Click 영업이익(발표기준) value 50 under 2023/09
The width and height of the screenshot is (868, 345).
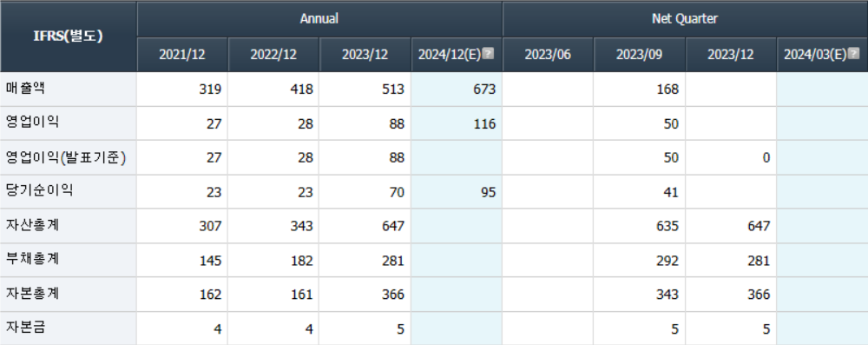(671, 158)
